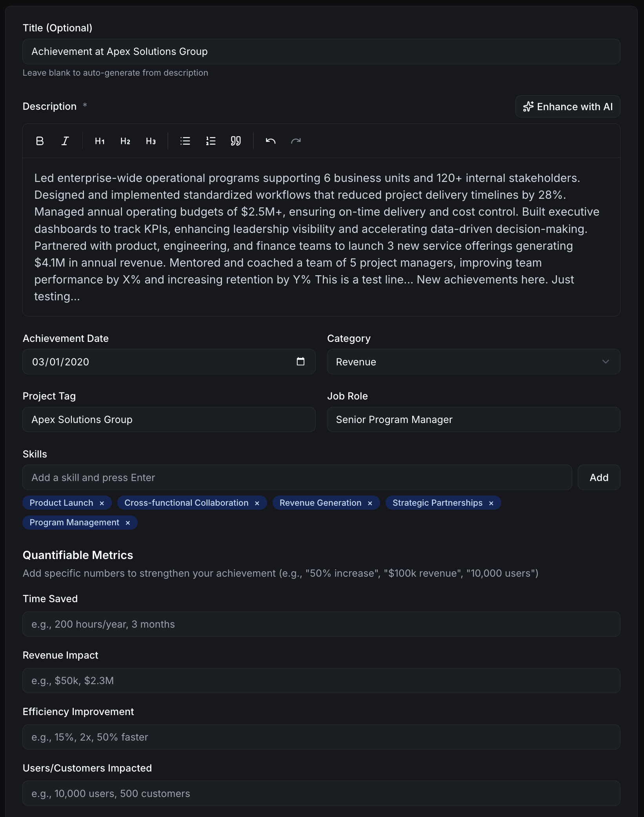Remove the Cross-functional Collaboration skill tag
Screen dimensions: 644x817
tap(257, 503)
